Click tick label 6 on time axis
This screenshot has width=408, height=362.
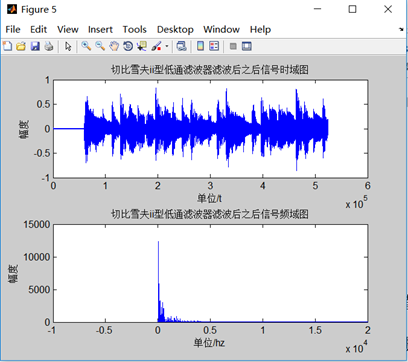367,186
